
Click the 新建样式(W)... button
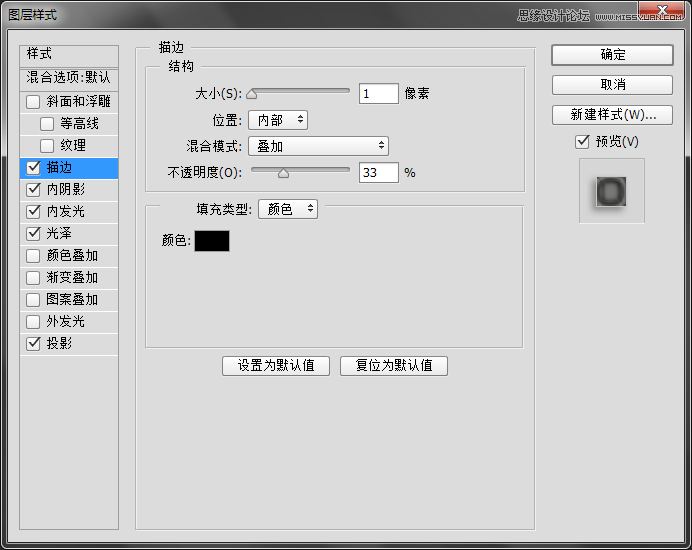point(612,115)
